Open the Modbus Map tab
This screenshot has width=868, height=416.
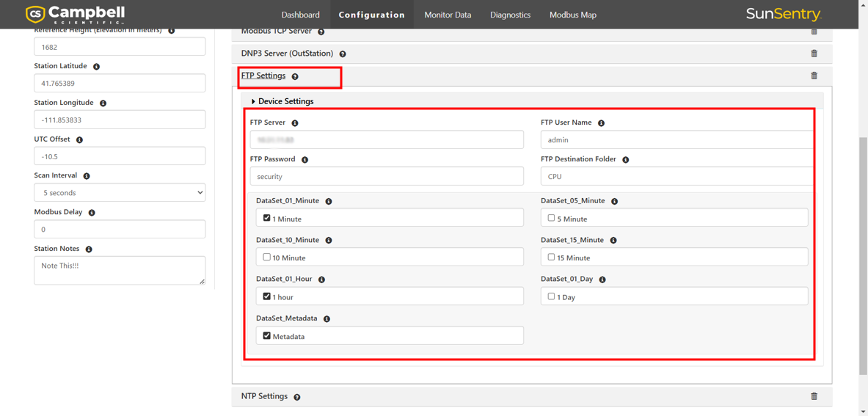pyautogui.click(x=572, y=15)
